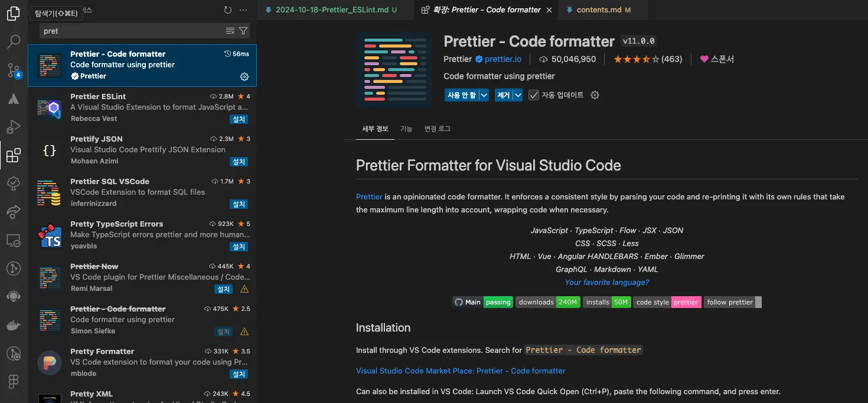Click the downloads 240M badge
Viewport: 868px width, 403px height.
click(x=547, y=302)
